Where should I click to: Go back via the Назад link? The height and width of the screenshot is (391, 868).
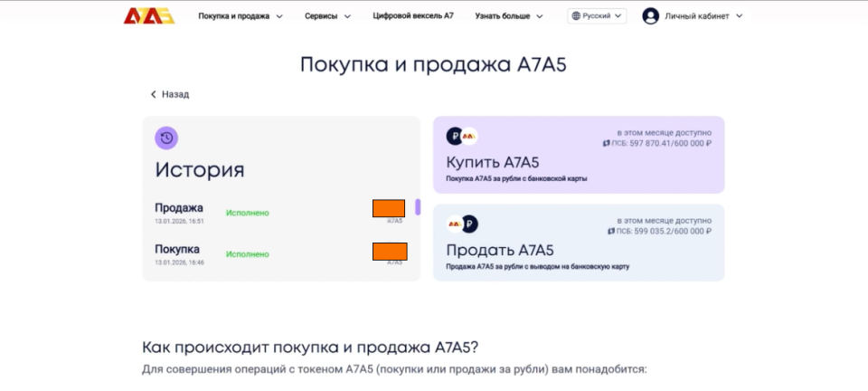pos(175,94)
